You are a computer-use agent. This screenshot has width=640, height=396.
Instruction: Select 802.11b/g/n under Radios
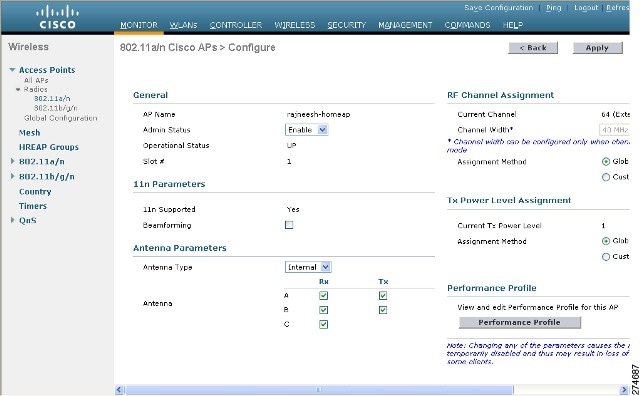(56, 108)
